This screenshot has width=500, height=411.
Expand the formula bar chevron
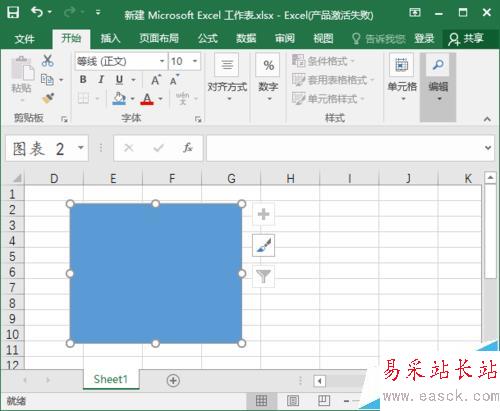pos(488,148)
